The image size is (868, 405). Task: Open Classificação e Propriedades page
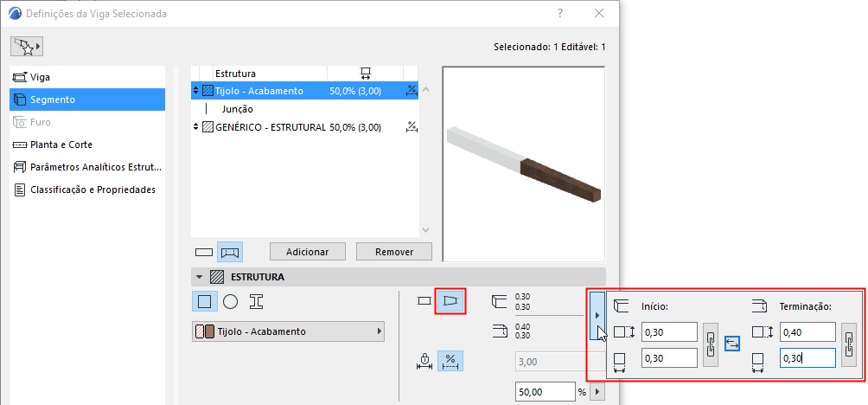[87, 190]
